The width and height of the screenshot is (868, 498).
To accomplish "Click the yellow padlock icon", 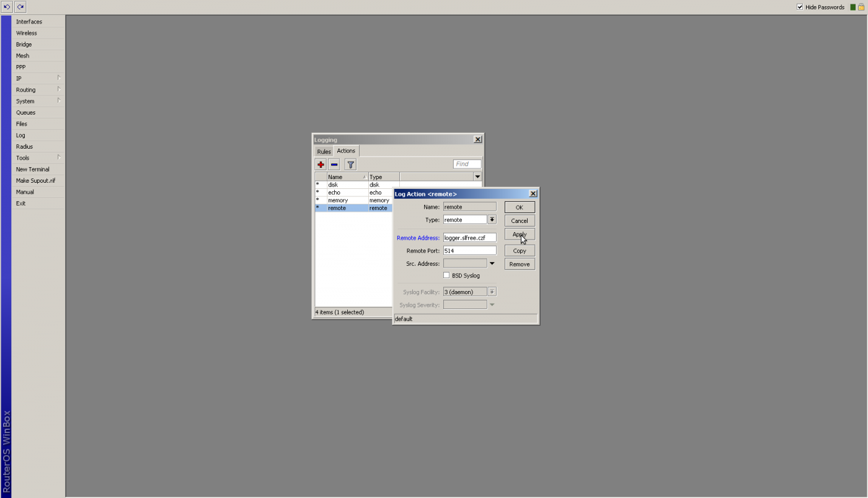I will pyautogui.click(x=861, y=7).
